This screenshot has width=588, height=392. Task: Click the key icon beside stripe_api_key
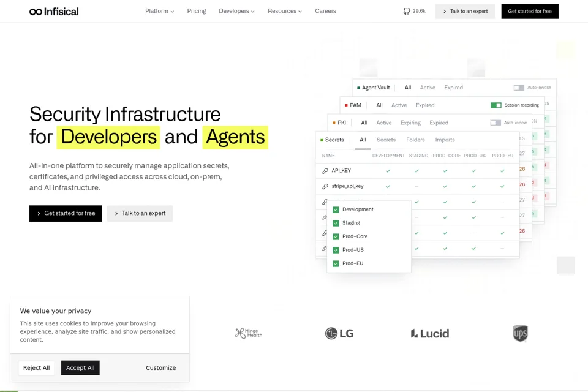(x=325, y=186)
